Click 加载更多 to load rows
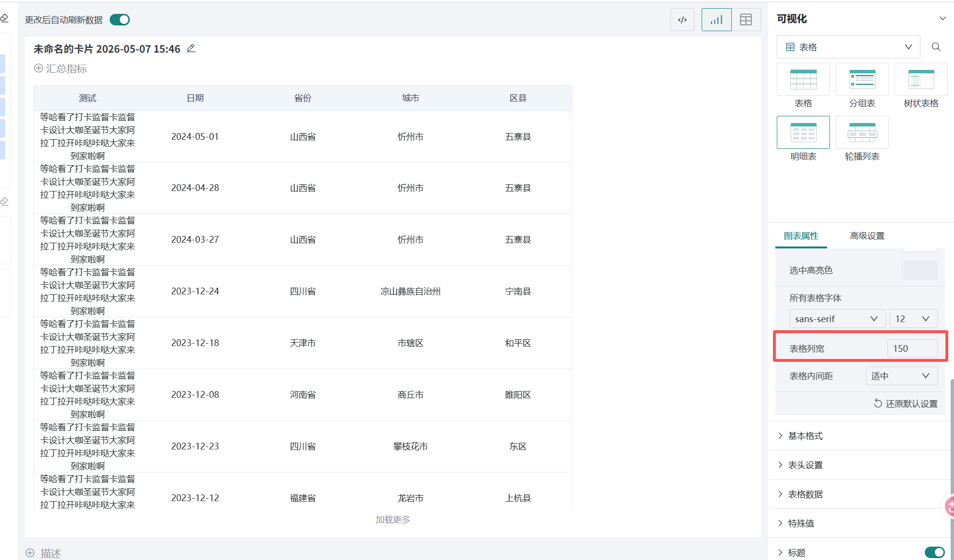 click(393, 520)
